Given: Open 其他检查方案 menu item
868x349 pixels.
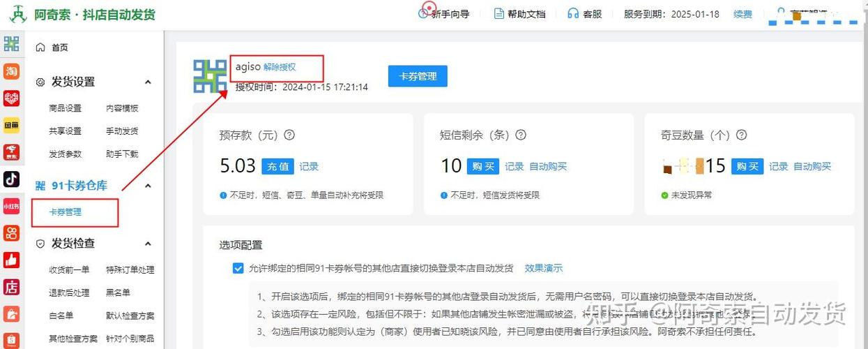Looking at the screenshot, I should click(x=73, y=339).
